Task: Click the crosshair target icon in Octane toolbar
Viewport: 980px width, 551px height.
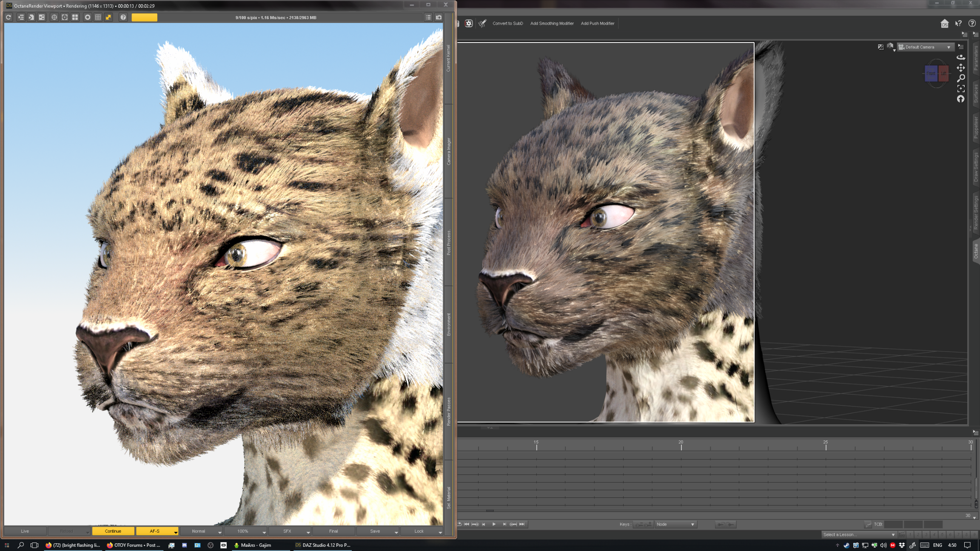Action: coord(54,17)
